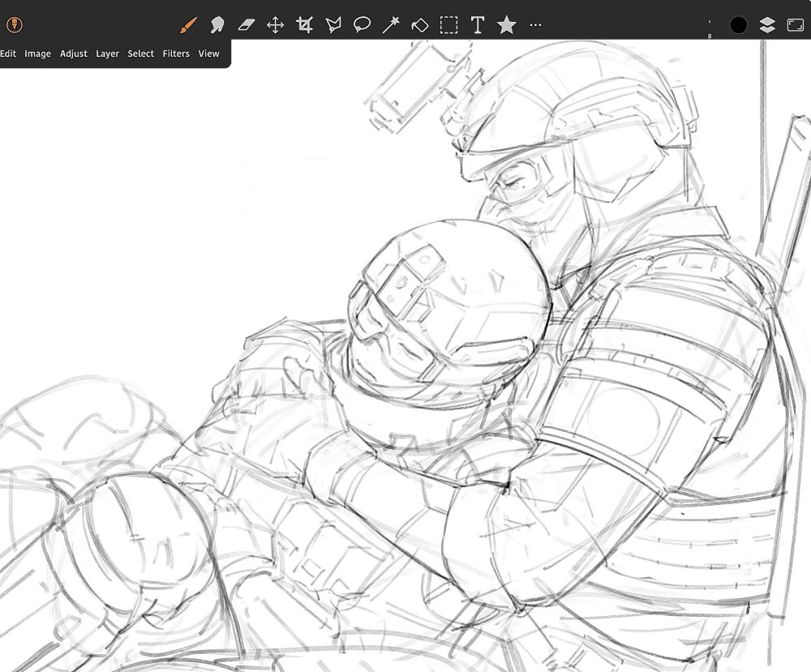The image size is (811, 672).
Task: Open the Filters menu
Action: [x=176, y=54]
